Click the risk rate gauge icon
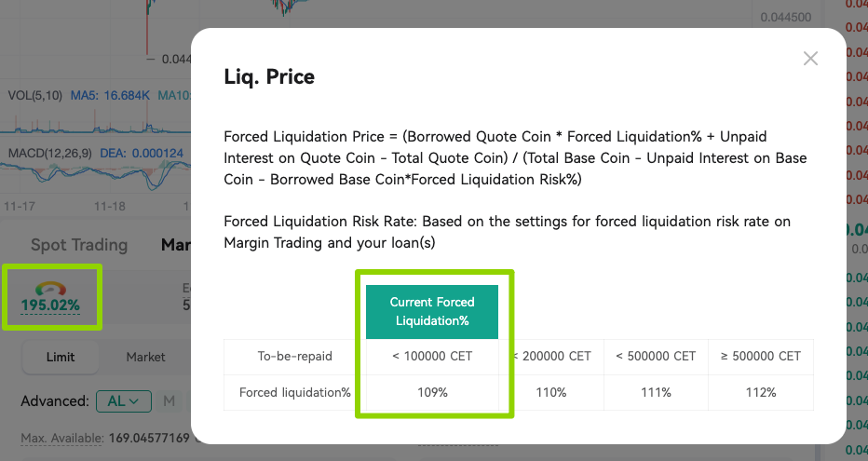 pyautogui.click(x=50, y=289)
